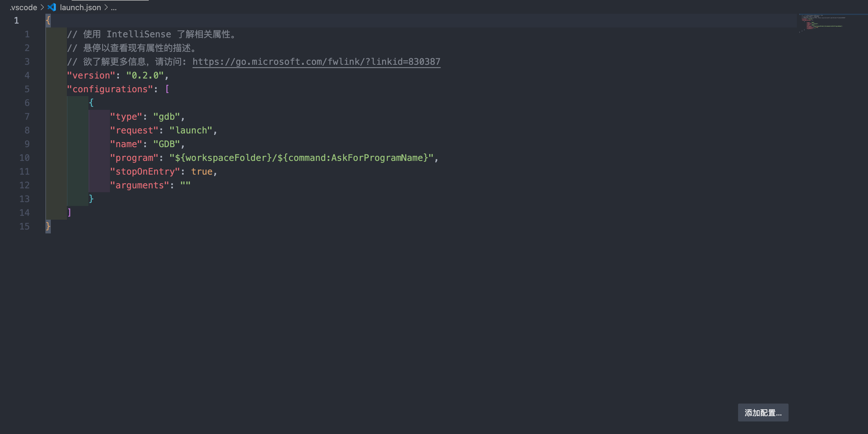Click the VS Code file icon in breadcrumb
Screen dimensions: 868x434
click(52, 7)
